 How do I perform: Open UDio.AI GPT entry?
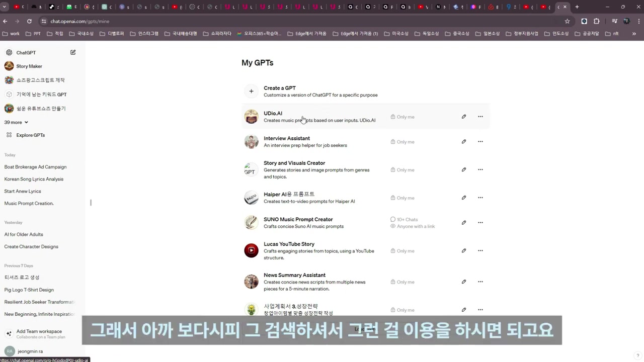(366, 117)
